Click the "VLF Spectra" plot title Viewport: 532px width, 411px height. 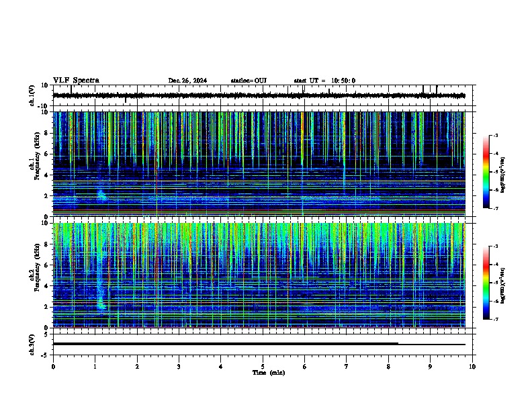(76, 81)
